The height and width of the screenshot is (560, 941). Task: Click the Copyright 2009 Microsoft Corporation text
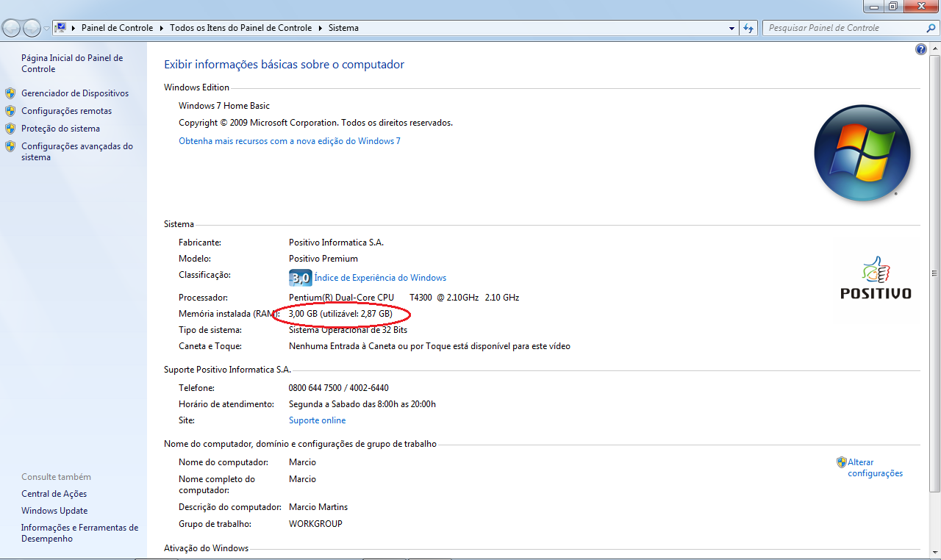(315, 123)
